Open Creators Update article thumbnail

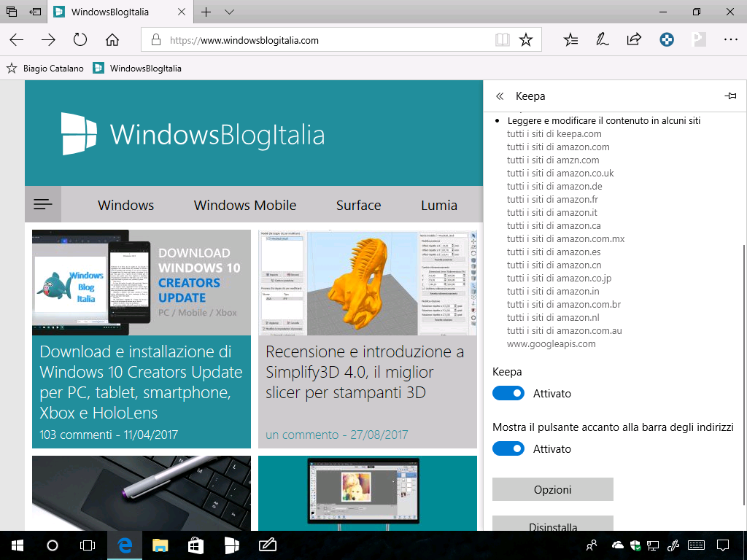point(142,283)
